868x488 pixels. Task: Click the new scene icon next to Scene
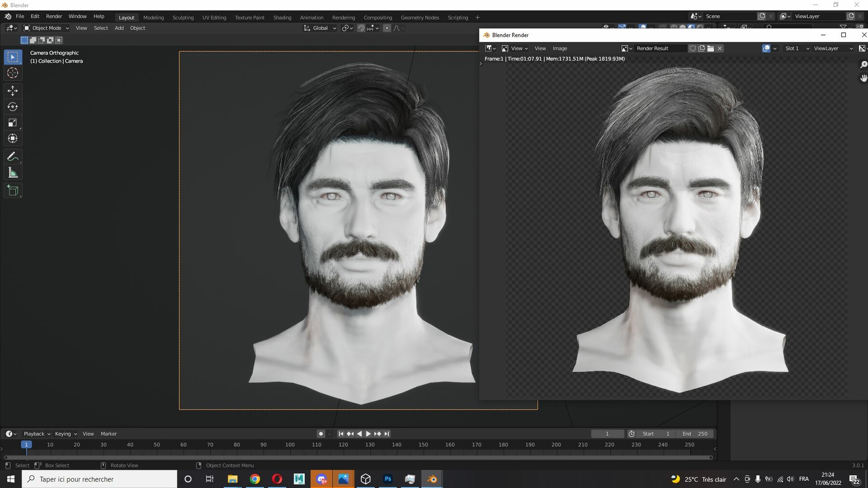tap(761, 16)
